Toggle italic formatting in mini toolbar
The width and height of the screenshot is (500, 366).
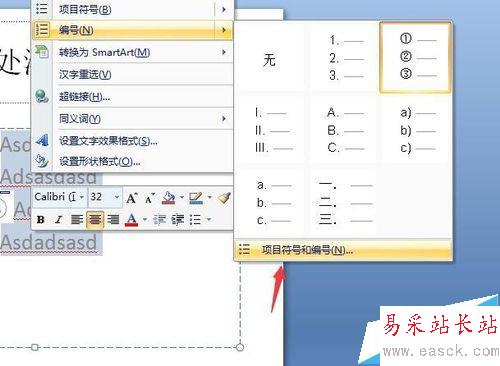pyautogui.click(x=59, y=220)
